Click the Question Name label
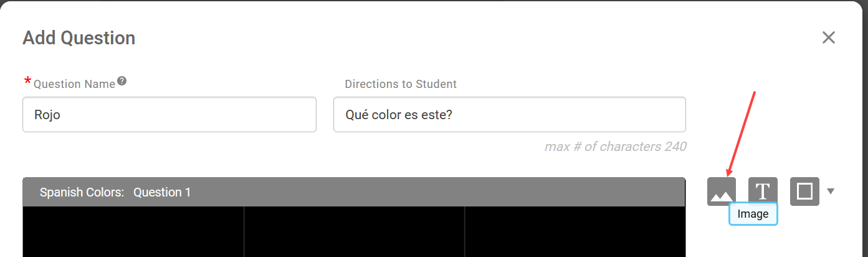This screenshot has width=868, height=257. tap(74, 84)
